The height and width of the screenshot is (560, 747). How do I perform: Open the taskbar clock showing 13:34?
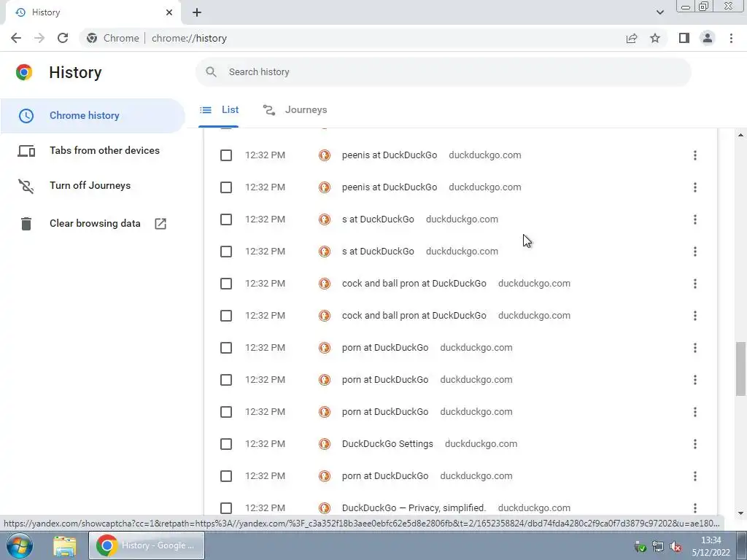pos(711,546)
